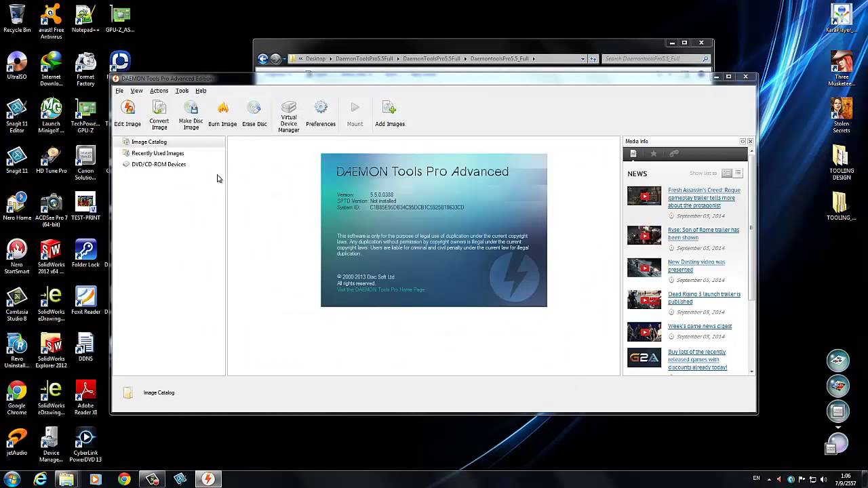This screenshot has height=488, width=868.
Task: Open Fresh Assassin's Creed: Rogue news link
Action: click(x=704, y=198)
